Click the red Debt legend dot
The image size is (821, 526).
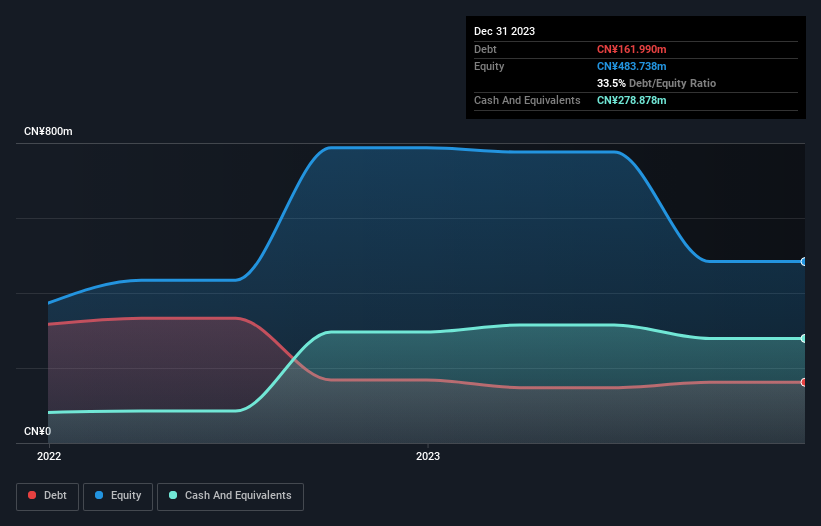coord(32,495)
